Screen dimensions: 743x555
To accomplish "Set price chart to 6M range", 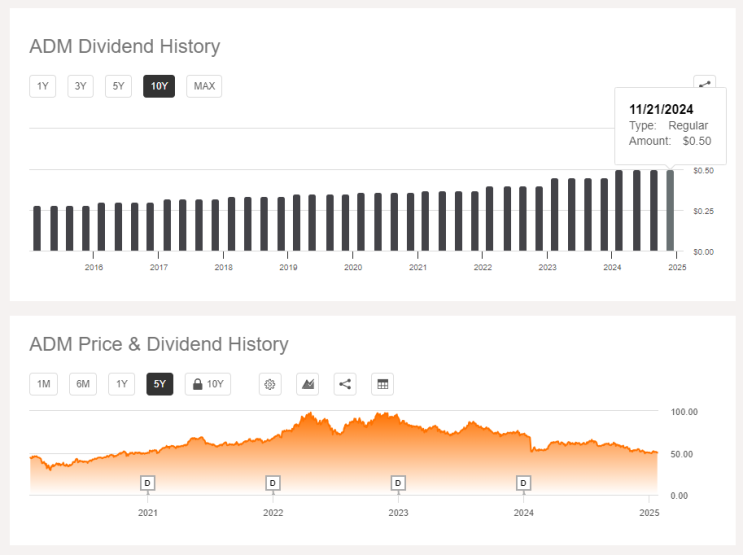I will click(x=82, y=384).
